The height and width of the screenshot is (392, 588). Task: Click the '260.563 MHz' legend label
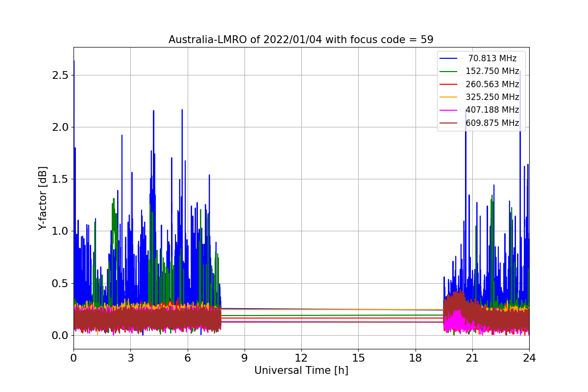pos(492,84)
